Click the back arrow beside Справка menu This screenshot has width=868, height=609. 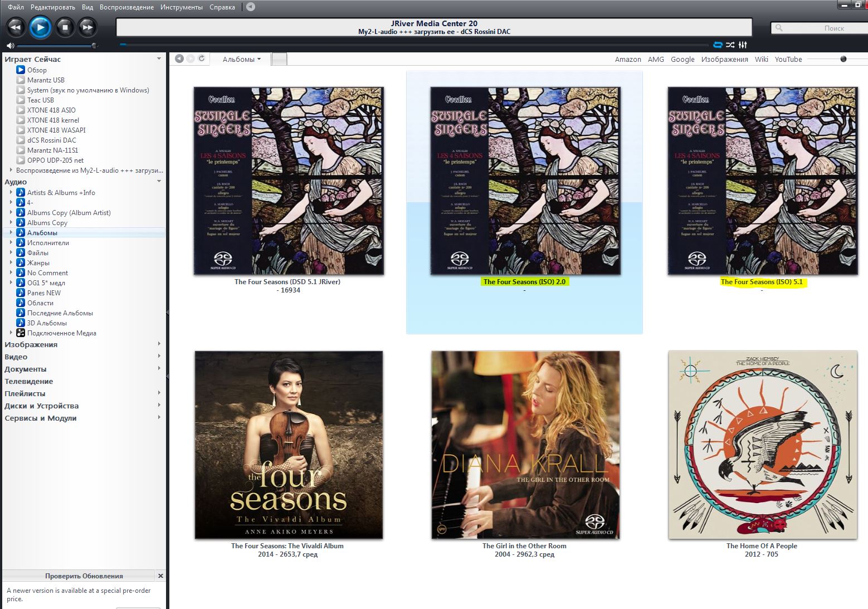[251, 7]
